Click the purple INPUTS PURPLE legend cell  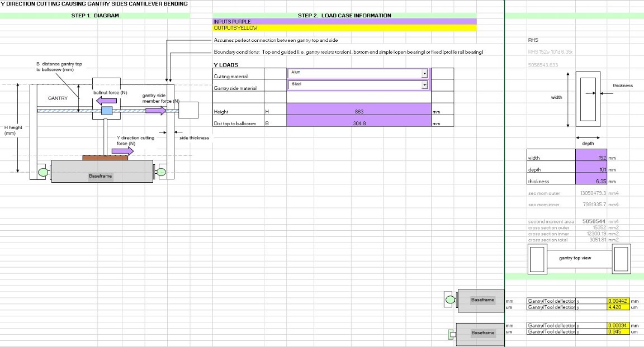point(344,21)
